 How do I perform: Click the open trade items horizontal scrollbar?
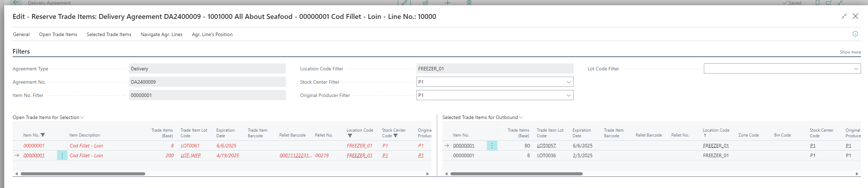(83, 174)
